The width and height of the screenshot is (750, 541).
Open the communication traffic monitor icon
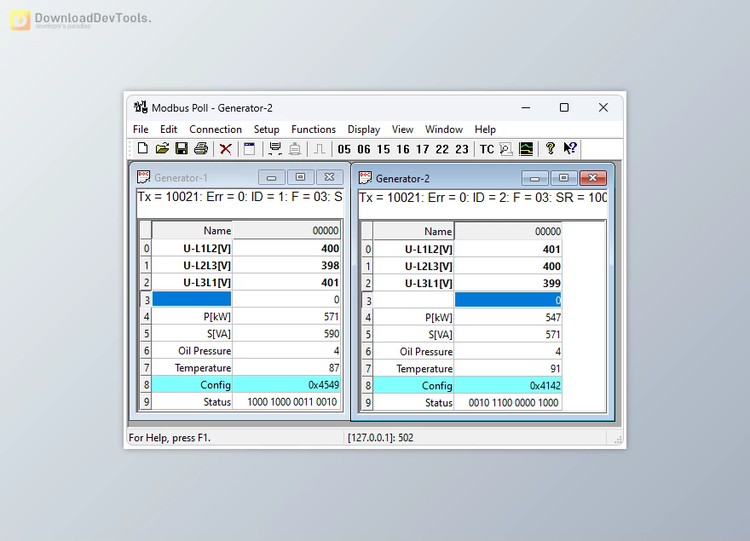pos(506,149)
